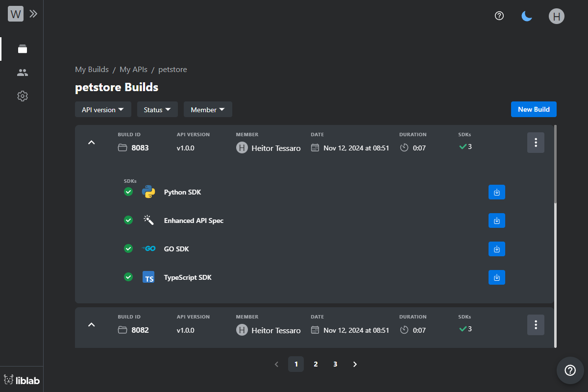
Task: Download the GO SDK
Action: coord(496,249)
